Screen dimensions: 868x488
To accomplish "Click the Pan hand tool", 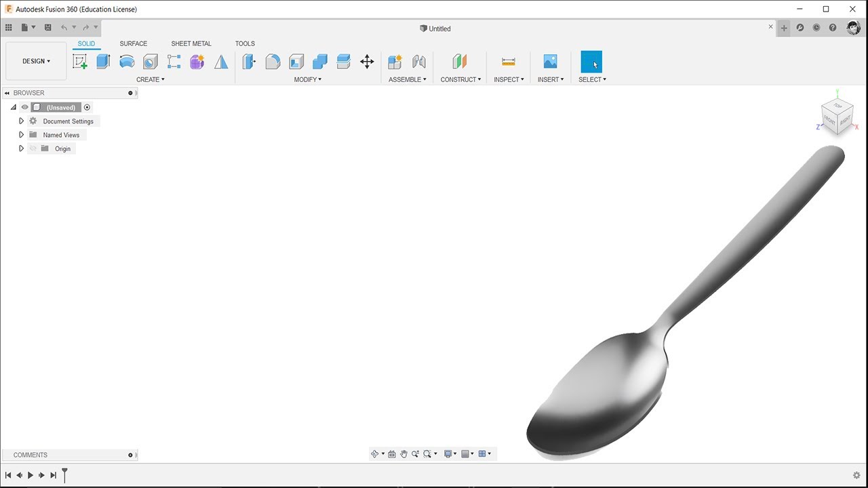I will (403, 453).
